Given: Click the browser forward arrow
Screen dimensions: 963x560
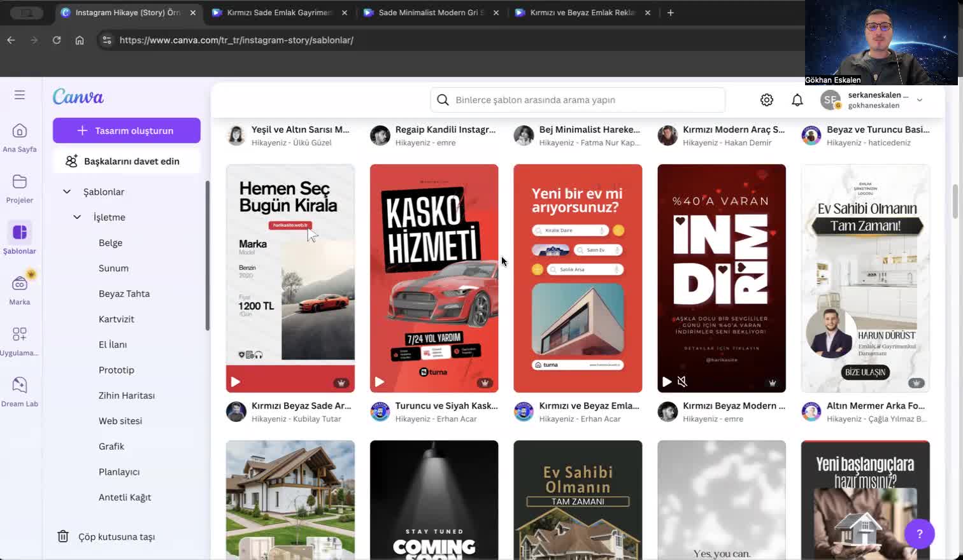Looking at the screenshot, I should 34,40.
